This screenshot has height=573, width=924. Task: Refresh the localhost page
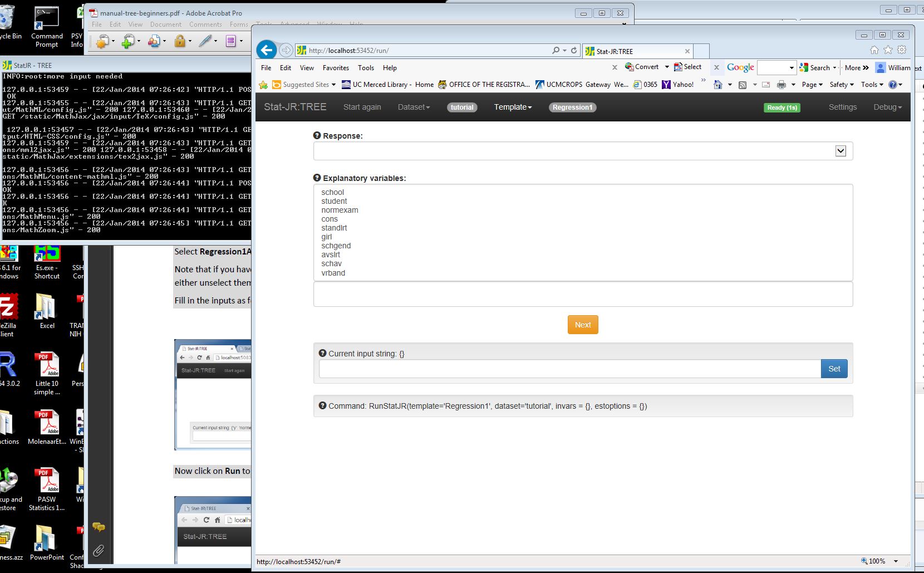coord(574,50)
